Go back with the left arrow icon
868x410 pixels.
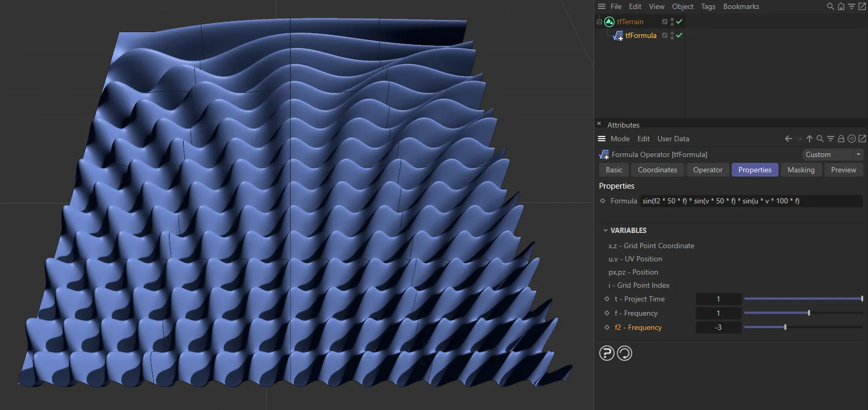(x=788, y=139)
